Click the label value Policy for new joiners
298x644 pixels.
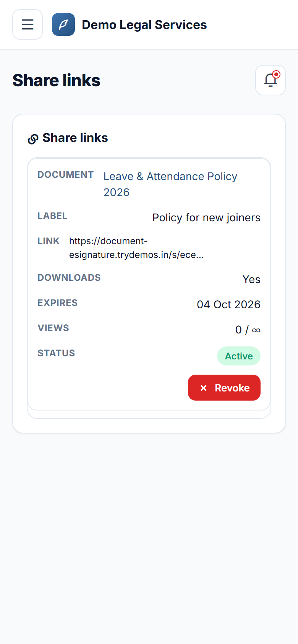[206, 217]
